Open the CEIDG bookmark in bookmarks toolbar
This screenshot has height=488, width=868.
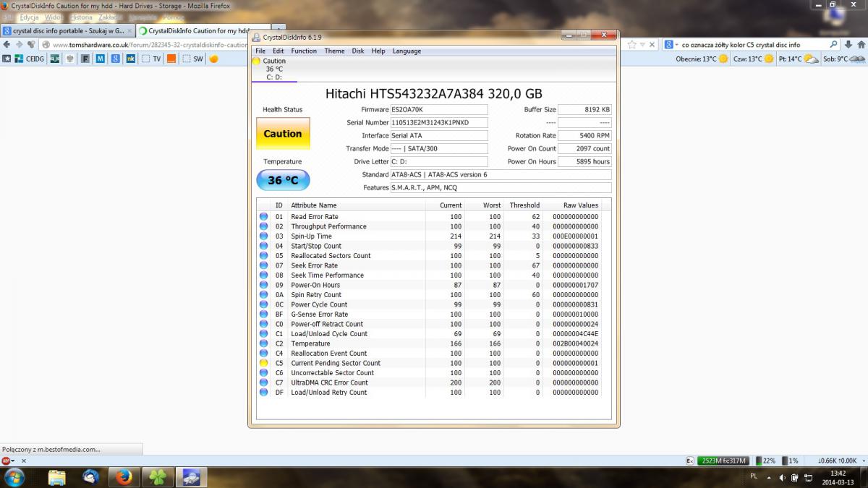tap(30, 59)
